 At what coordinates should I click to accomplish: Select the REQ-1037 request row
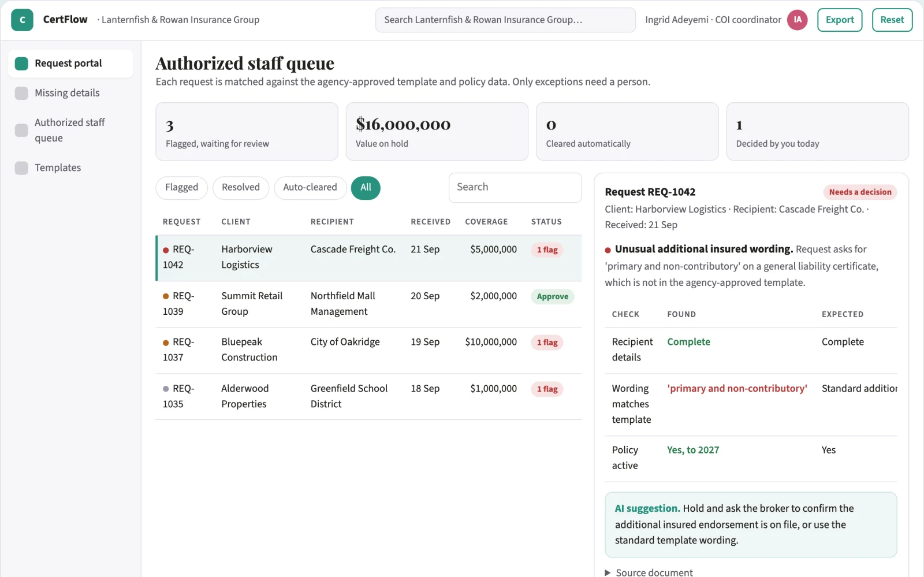coord(368,351)
